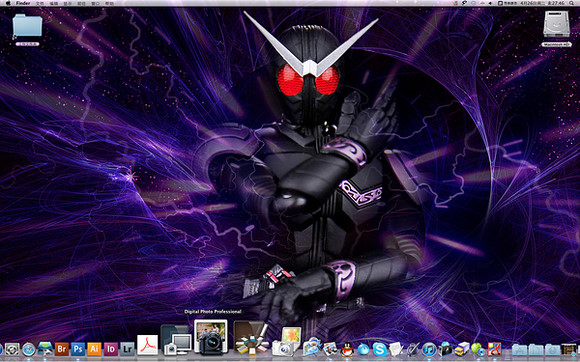Open the pen tablet utility dock icon
The width and height of the screenshot is (580, 362).
pyautogui.click(x=412, y=349)
